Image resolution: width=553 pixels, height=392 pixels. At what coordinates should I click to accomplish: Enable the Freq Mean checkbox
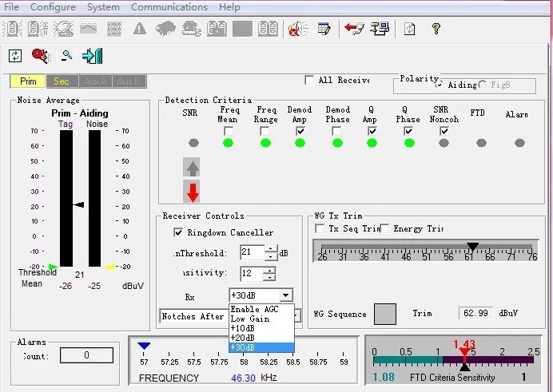[229, 131]
